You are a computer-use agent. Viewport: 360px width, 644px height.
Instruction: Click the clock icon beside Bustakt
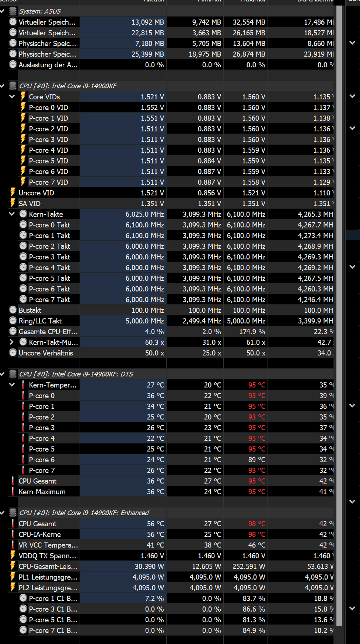[x=13, y=310]
